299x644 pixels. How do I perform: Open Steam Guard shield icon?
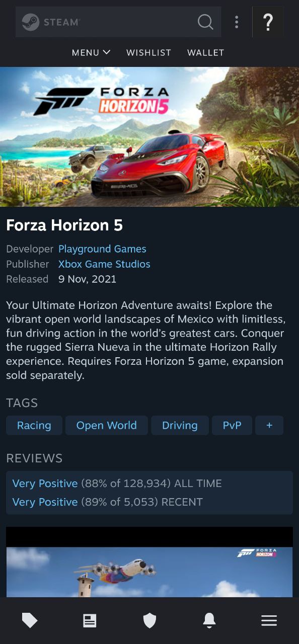coord(149,621)
